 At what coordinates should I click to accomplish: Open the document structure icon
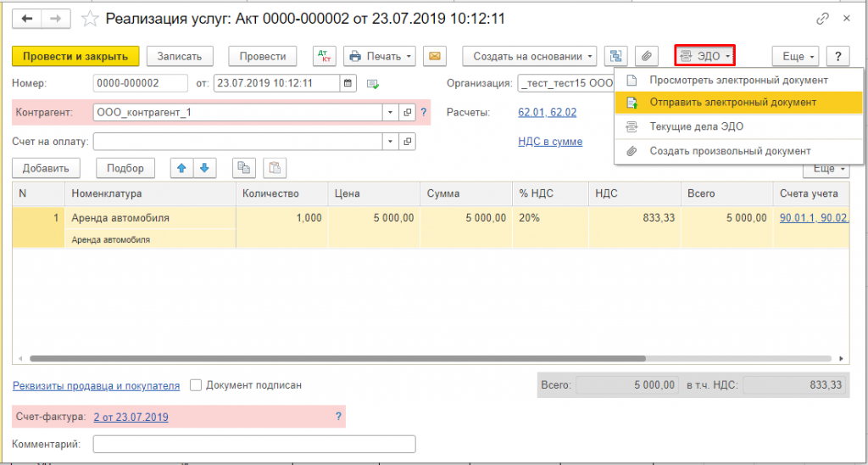615,56
